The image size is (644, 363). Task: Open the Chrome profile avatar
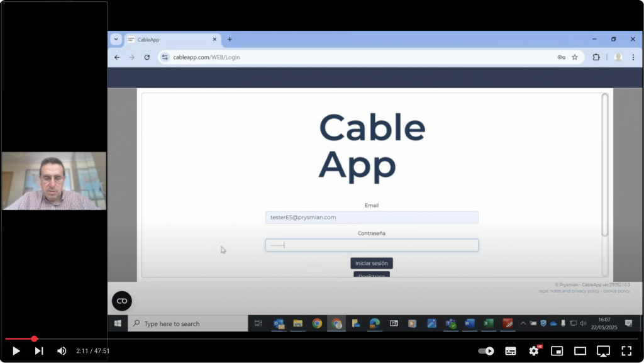pyautogui.click(x=618, y=57)
